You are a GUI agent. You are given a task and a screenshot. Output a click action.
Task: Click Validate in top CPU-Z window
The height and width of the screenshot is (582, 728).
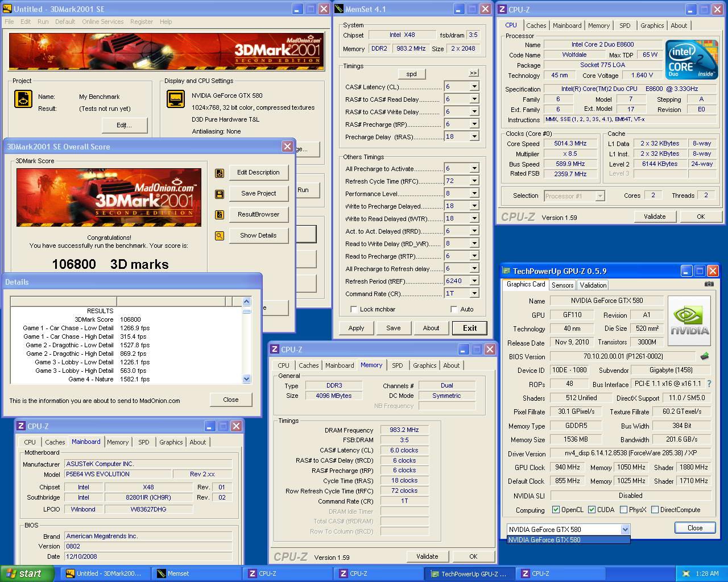pos(654,217)
